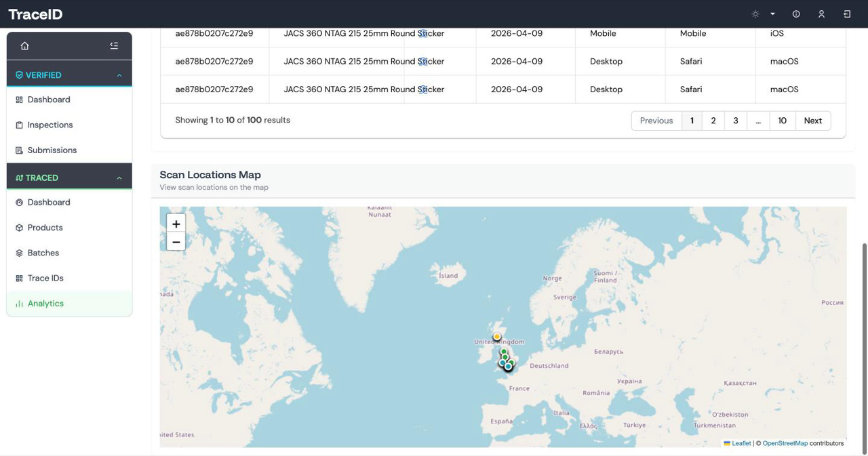Click the Trace IDs QR icon

tap(20, 278)
